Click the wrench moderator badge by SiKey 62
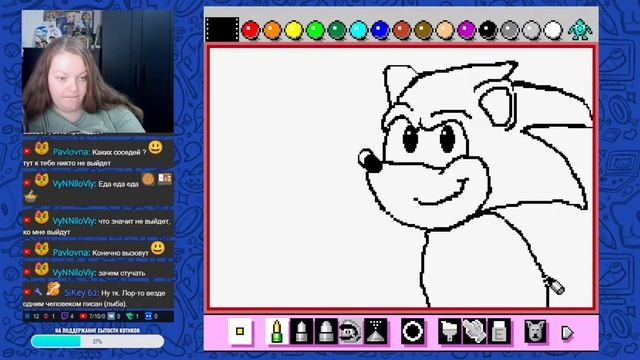This screenshot has height=360, width=640. pos(38,292)
